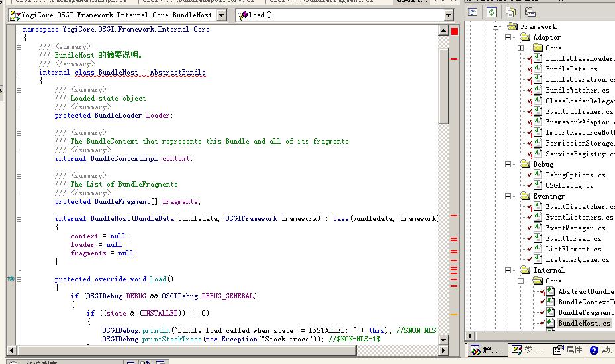Select BundleFragment file in the tree

586,312
